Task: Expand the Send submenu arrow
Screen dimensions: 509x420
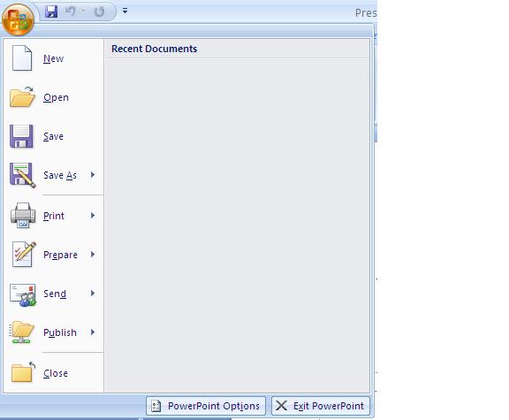Action: (x=93, y=294)
